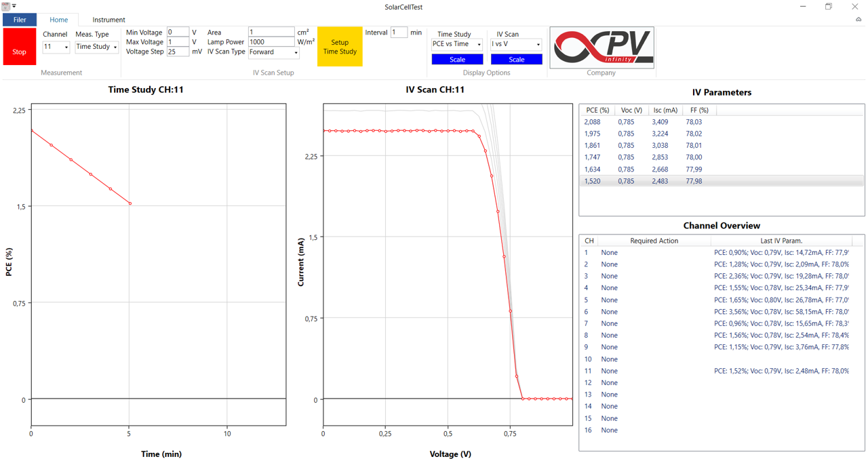Open the quick access toolbar customize arrow
Screen dimensions: 868x463
point(14,7)
